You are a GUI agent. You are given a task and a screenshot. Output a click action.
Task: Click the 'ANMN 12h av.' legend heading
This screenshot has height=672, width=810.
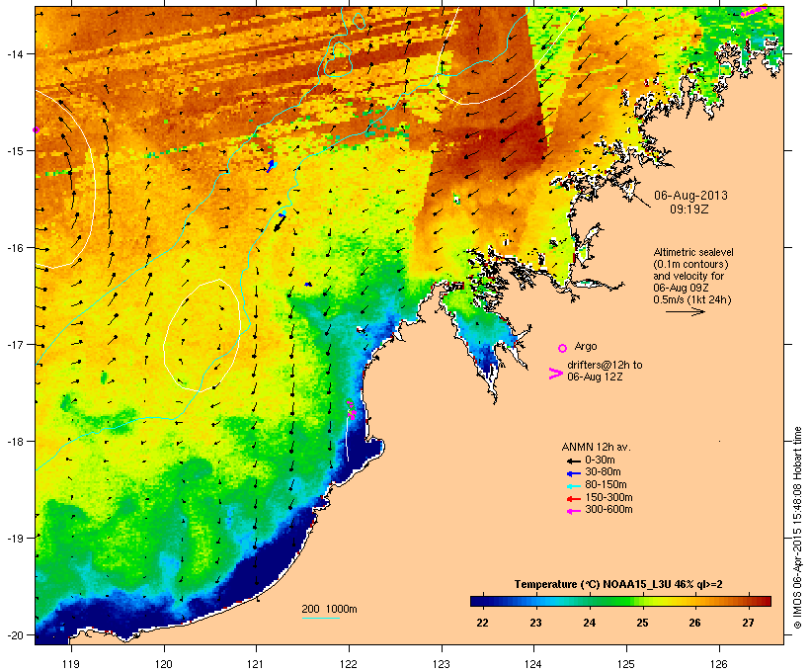coord(596,447)
